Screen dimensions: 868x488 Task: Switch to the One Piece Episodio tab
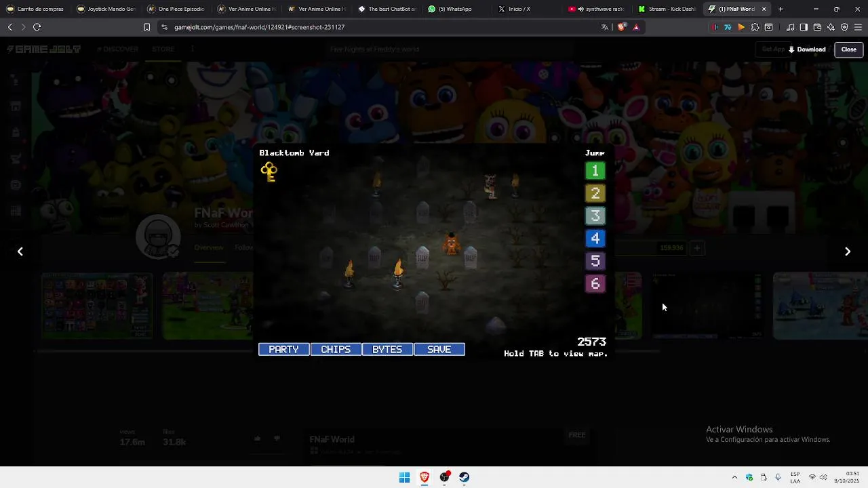point(176,9)
